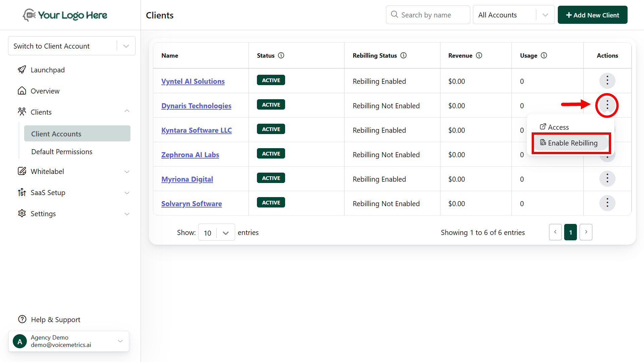Change the Show entries count dropdown
Viewport: 644px width, 362px height.
[216, 232]
